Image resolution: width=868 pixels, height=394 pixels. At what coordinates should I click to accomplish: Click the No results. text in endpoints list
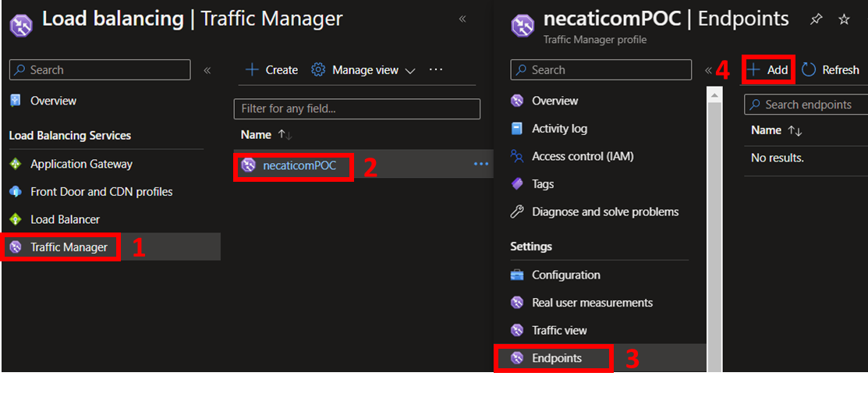pyautogui.click(x=778, y=158)
